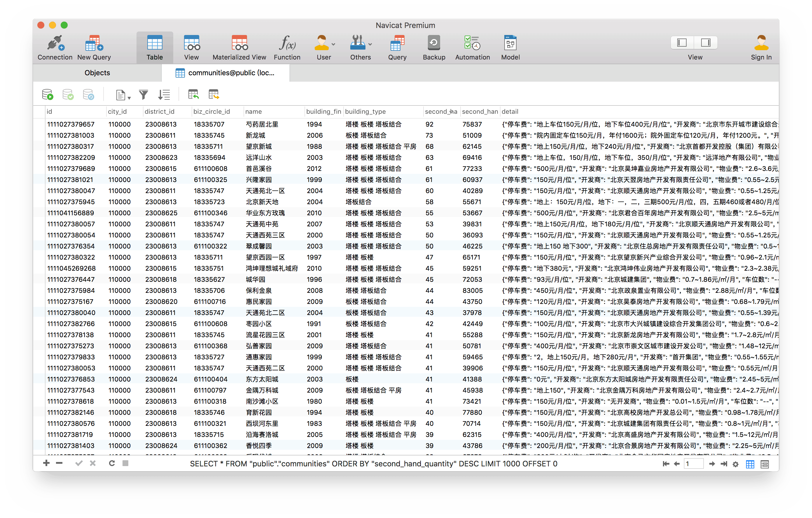Screen dimensions: 812x518
Task: Click the page number input field
Action: (x=693, y=464)
